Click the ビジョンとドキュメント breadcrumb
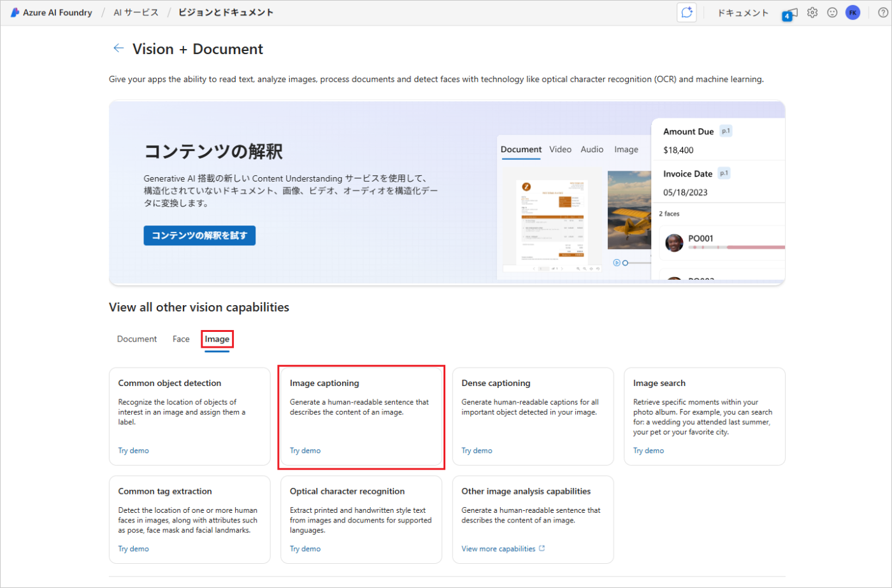The image size is (892, 588). pos(226,12)
